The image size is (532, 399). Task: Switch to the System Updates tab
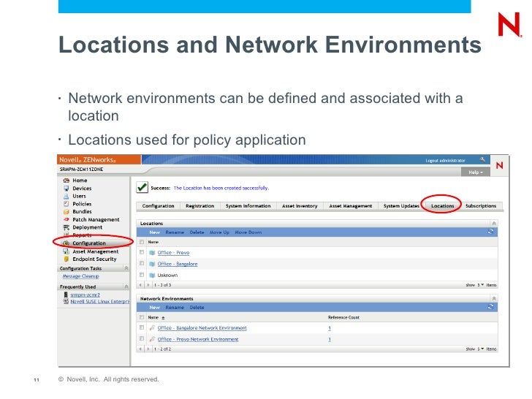(x=401, y=206)
